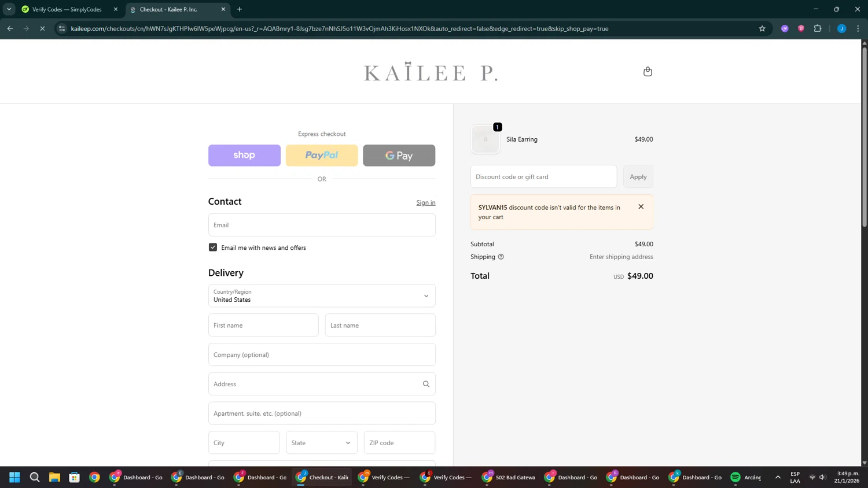Open the Windows Start menu
This screenshot has height=488, width=868.
tap(15, 477)
